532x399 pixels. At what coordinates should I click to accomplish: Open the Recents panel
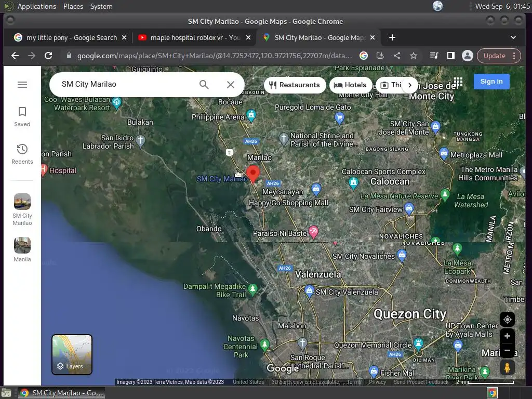(22, 154)
